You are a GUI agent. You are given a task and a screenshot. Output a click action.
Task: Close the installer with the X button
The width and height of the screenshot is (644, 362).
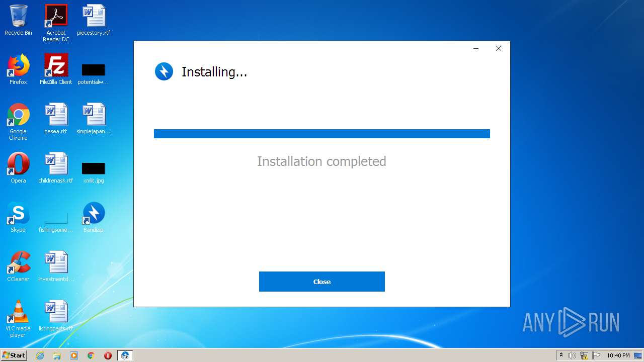coord(499,48)
